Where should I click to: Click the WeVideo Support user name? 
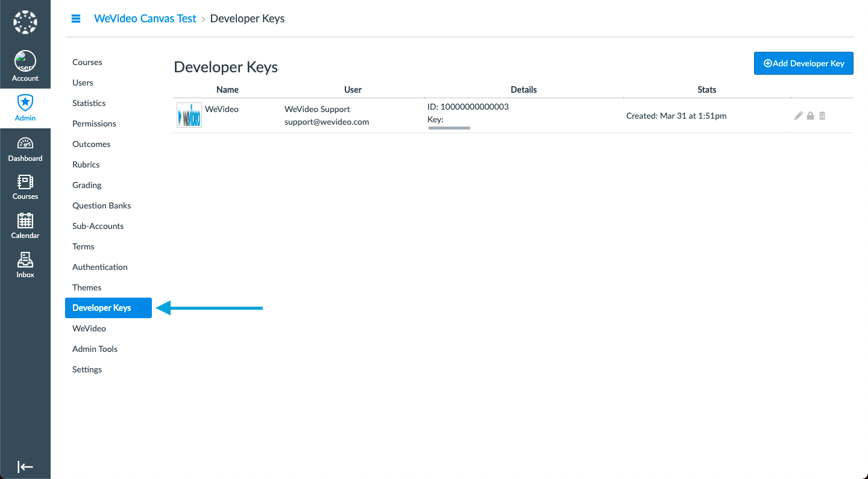[317, 109]
